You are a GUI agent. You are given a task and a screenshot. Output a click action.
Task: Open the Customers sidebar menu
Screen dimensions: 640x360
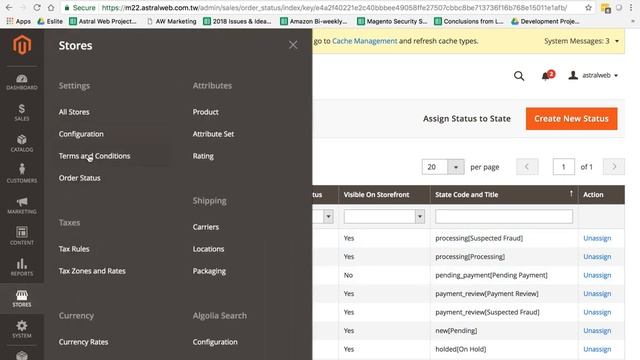click(x=22, y=173)
